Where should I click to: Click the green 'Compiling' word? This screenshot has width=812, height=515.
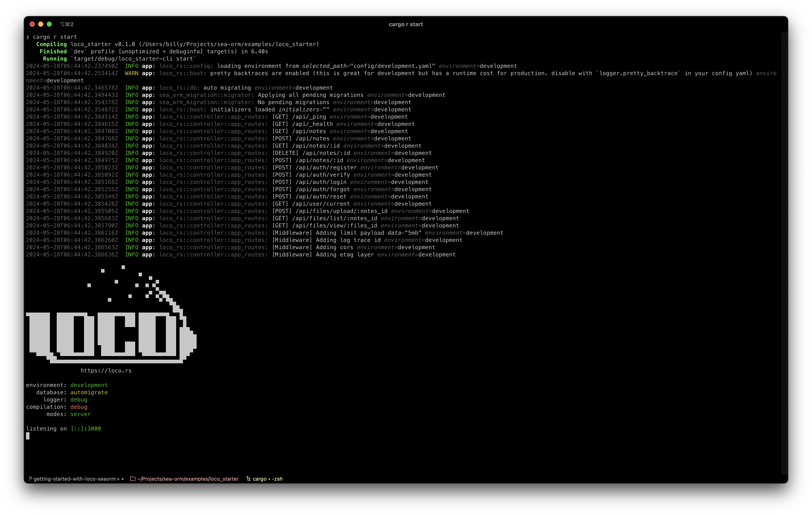click(52, 44)
